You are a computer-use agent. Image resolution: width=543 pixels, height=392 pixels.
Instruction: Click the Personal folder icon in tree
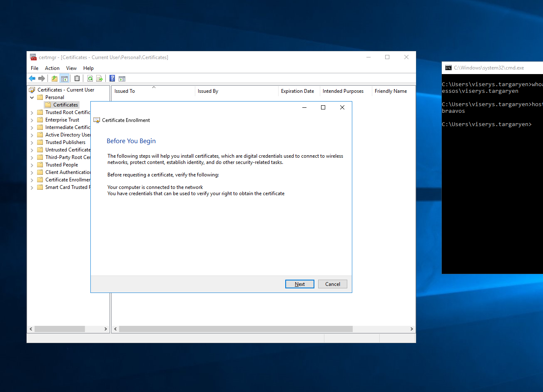pyautogui.click(x=40, y=97)
